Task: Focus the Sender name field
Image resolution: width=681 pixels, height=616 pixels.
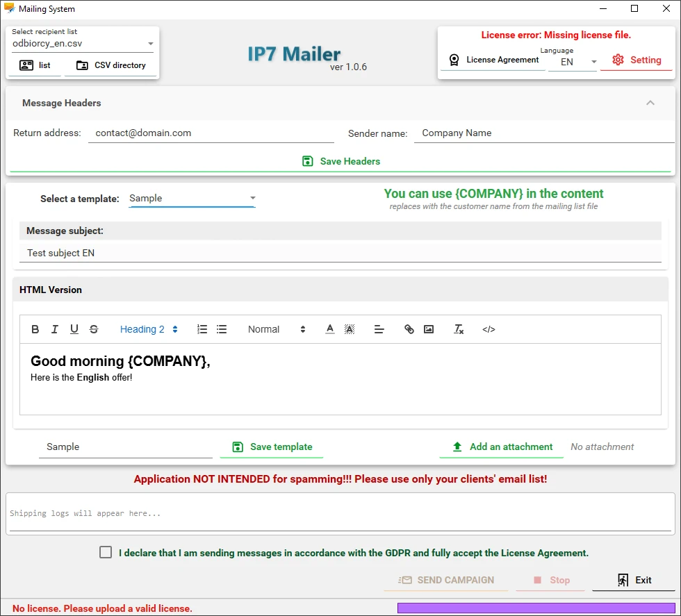Action: (x=544, y=133)
